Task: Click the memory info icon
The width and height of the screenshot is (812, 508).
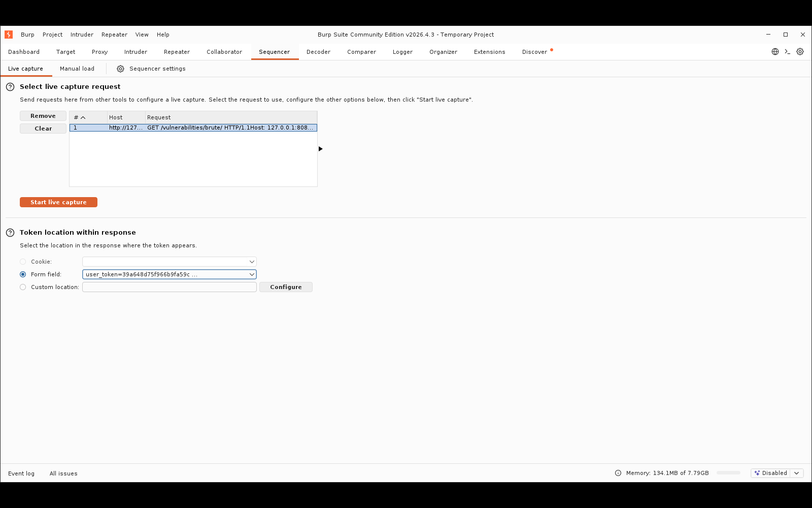Action: click(618, 473)
